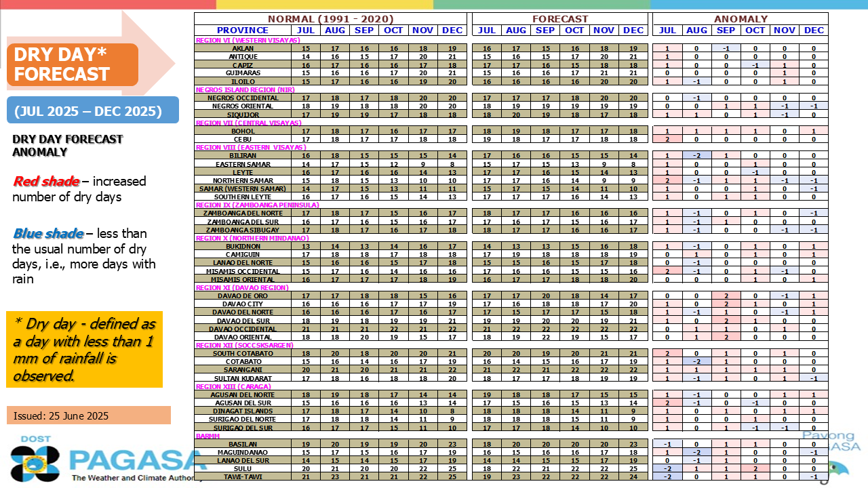Select the BOHOL province row label
This screenshot has height=488, width=868.
(x=243, y=131)
